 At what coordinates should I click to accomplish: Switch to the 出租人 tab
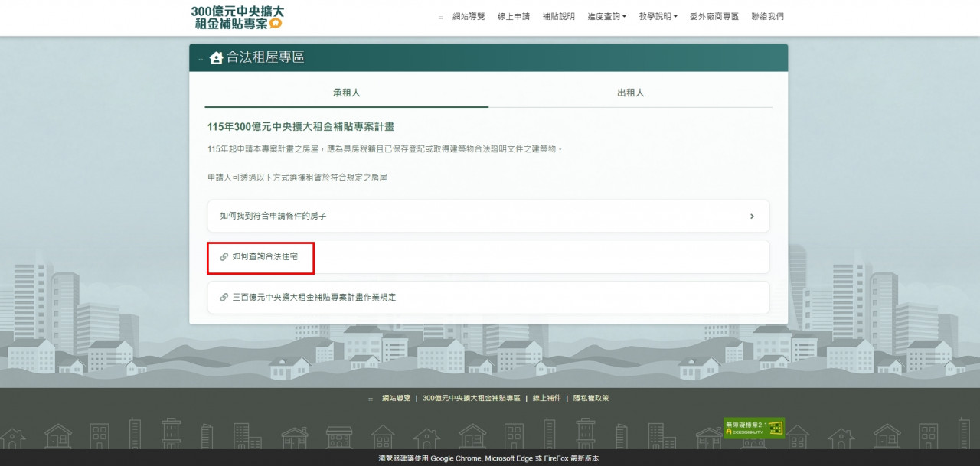[630, 93]
